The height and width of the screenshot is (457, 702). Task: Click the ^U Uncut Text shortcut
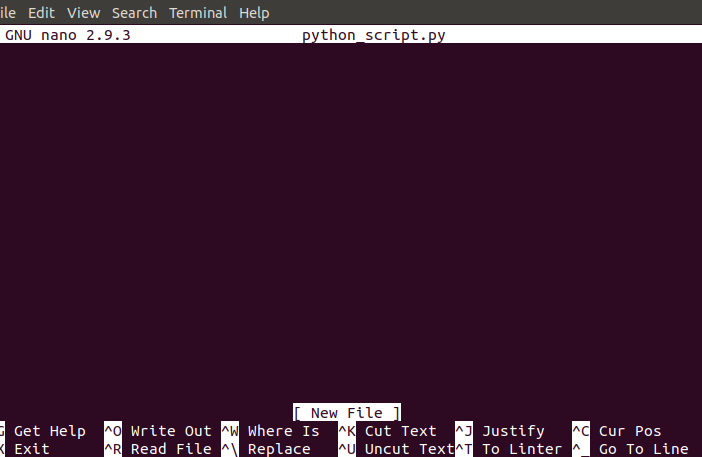click(396, 448)
